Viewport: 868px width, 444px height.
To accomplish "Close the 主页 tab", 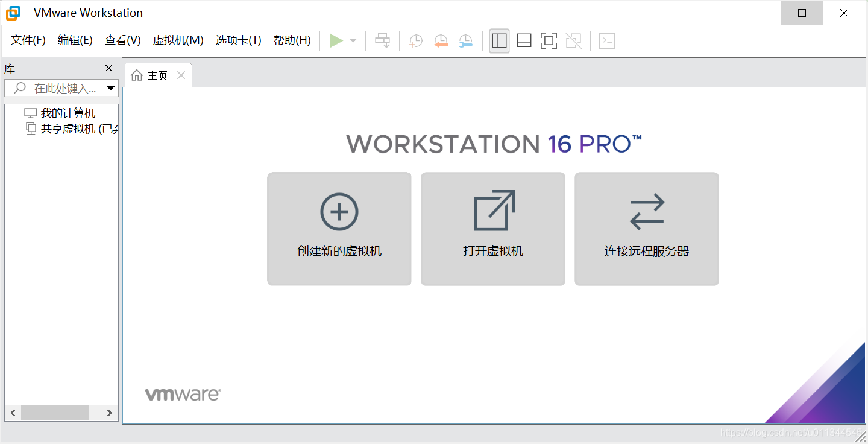I will (181, 75).
